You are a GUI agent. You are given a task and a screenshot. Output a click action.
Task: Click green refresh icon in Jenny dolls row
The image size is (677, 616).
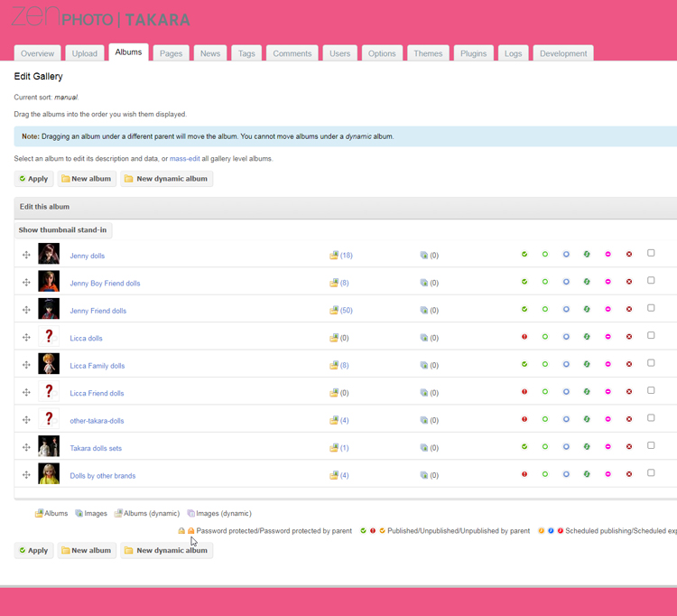tap(587, 254)
